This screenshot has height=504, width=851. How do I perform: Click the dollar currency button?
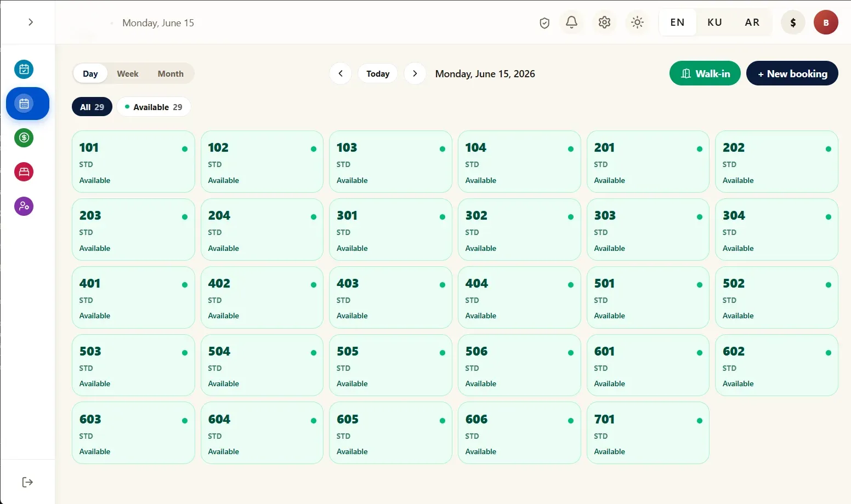point(793,22)
